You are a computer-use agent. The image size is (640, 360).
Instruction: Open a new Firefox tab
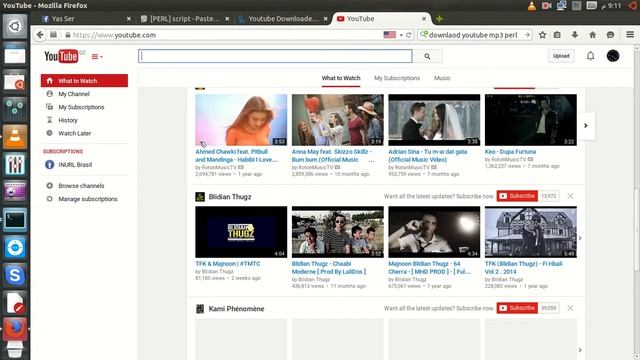click(x=439, y=19)
